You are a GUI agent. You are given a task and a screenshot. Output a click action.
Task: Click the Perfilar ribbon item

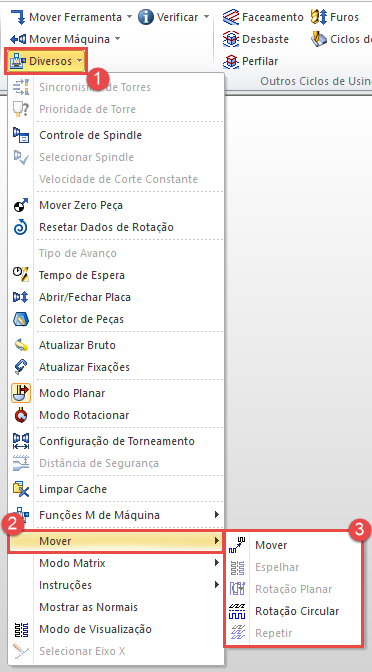[x=250, y=61]
